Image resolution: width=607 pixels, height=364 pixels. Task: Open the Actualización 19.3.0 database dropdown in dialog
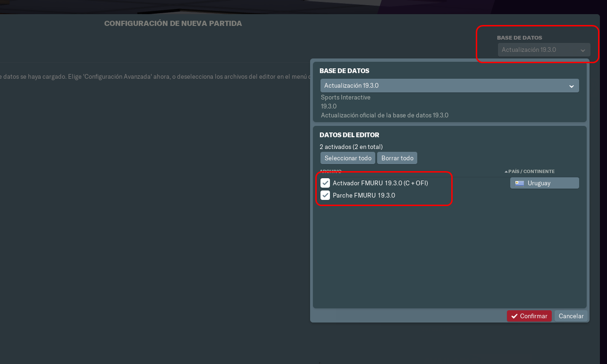pyautogui.click(x=449, y=86)
